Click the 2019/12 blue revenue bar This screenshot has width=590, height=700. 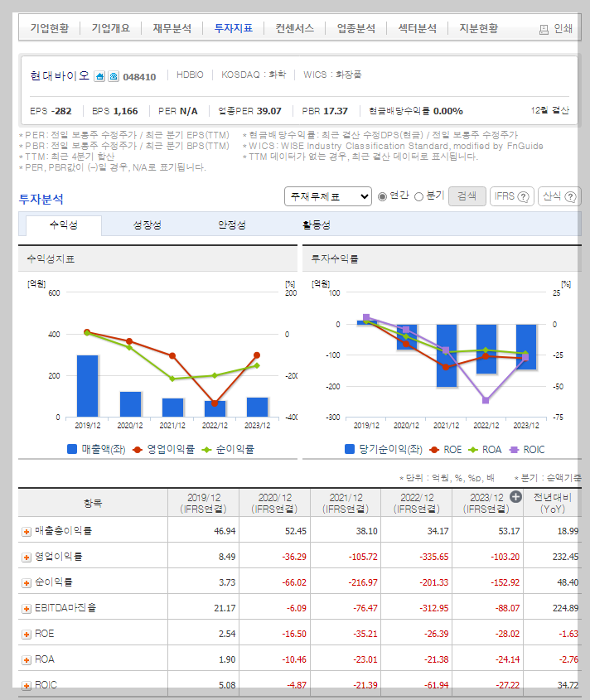point(88,386)
